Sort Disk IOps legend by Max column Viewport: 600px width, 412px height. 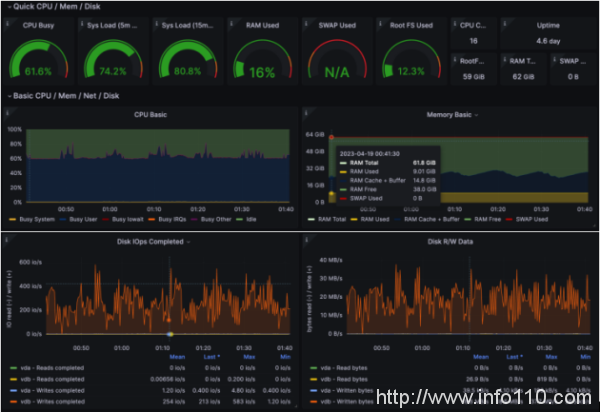coord(247,355)
